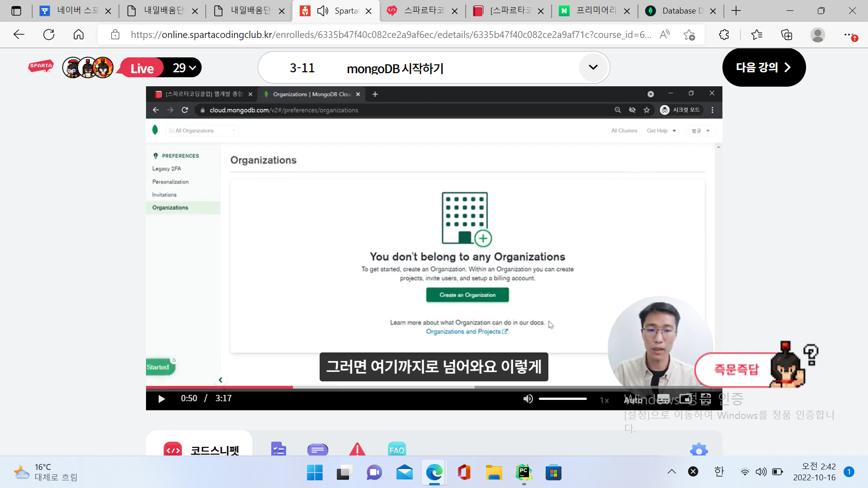Open Microsoft Store on taskbar
Image resolution: width=868 pixels, height=488 pixels.
[x=553, y=473]
